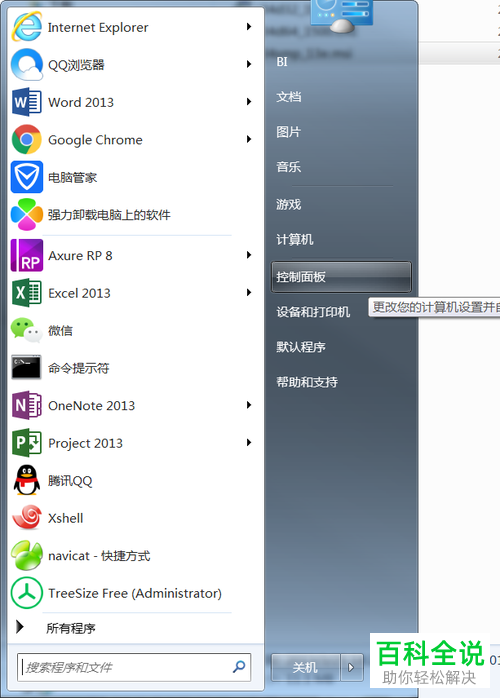Open the TreeSize Free icon
500x698 pixels.
27,593
